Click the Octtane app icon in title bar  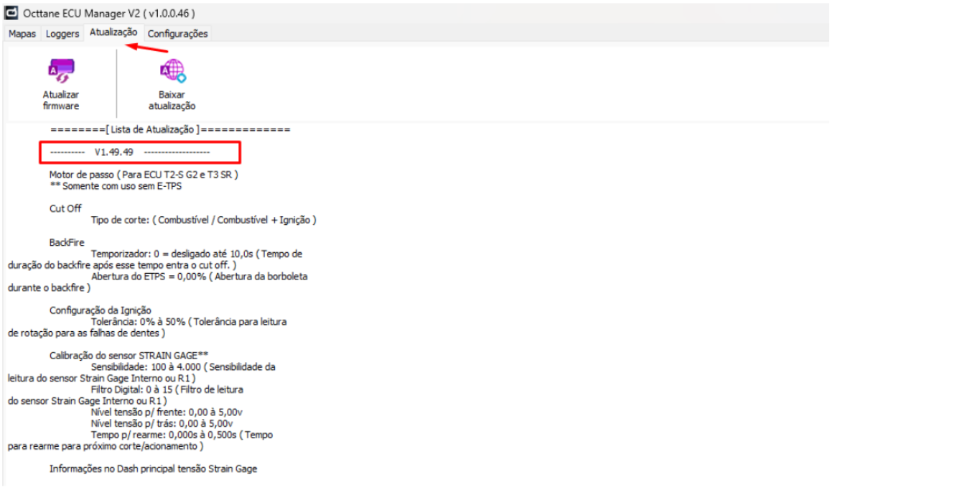point(12,14)
